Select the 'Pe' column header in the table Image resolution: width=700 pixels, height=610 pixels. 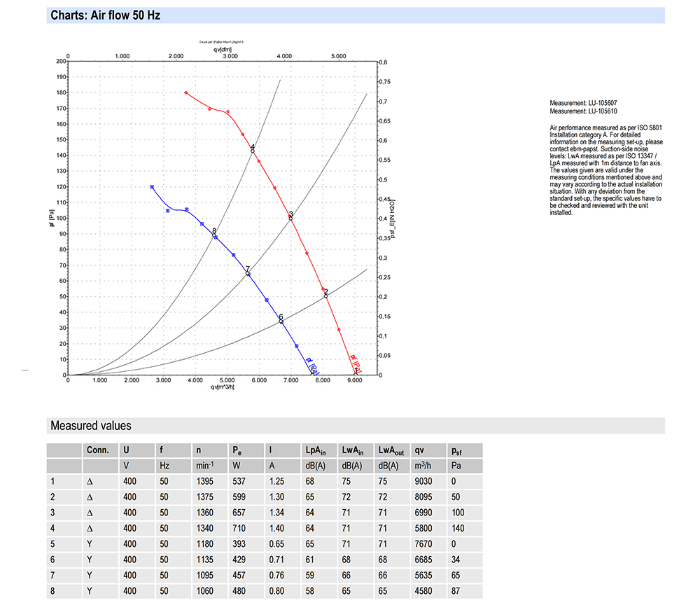click(239, 450)
